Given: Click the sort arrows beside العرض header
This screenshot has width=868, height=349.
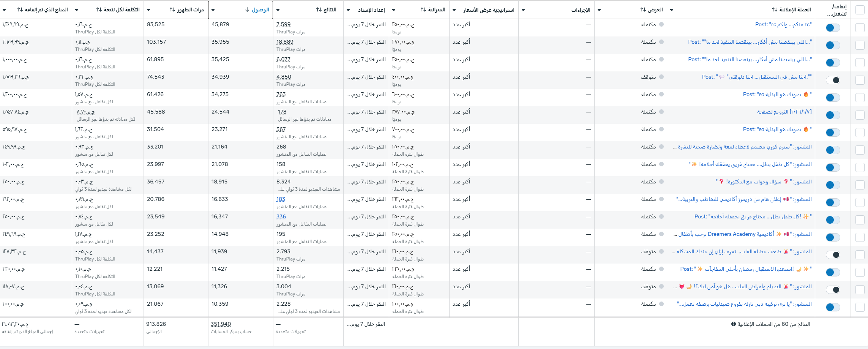Looking at the screenshot, I should click(643, 9).
